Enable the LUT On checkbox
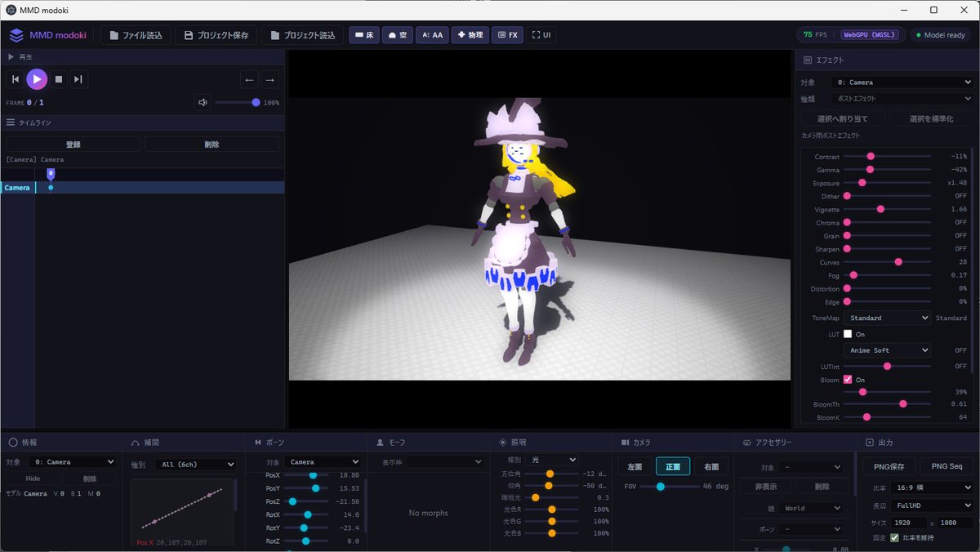The image size is (980, 552). pyautogui.click(x=848, y=334)
